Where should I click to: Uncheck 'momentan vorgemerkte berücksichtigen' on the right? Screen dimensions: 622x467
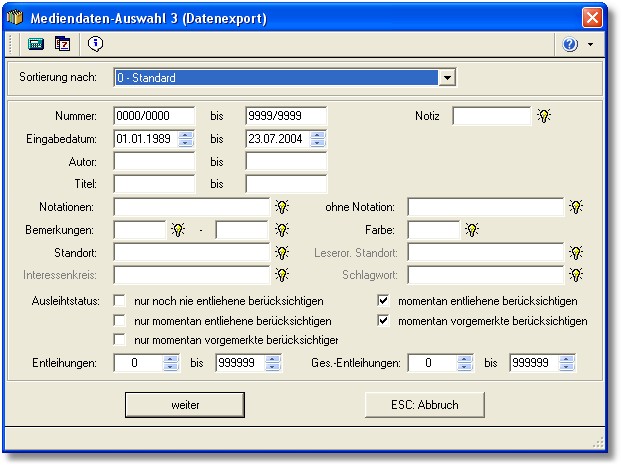point(383,321)
